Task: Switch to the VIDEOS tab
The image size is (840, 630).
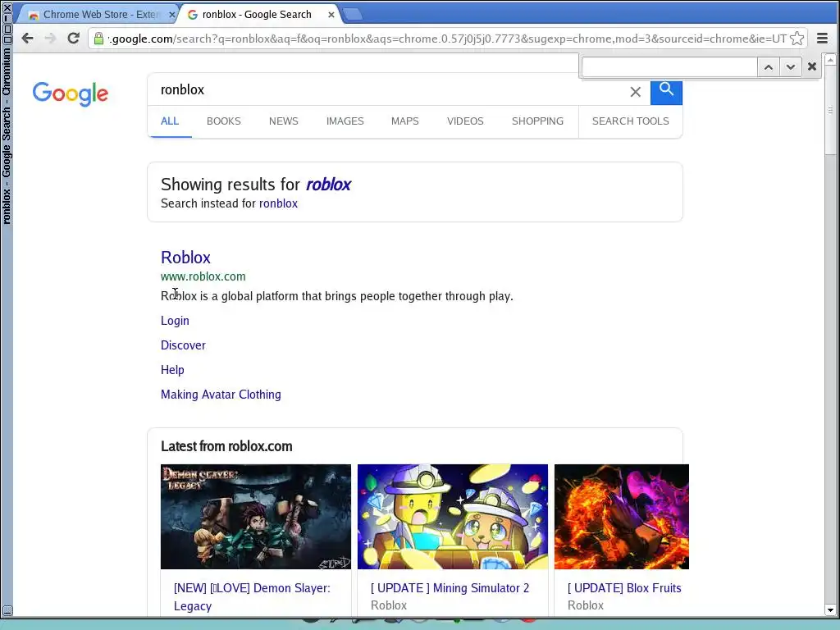Action: [465, 121]
